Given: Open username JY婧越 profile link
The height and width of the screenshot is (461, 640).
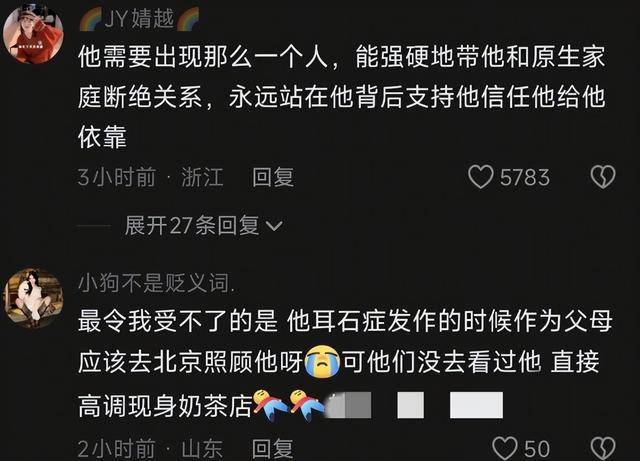Looking at the screenshot, I should point(139,18).
